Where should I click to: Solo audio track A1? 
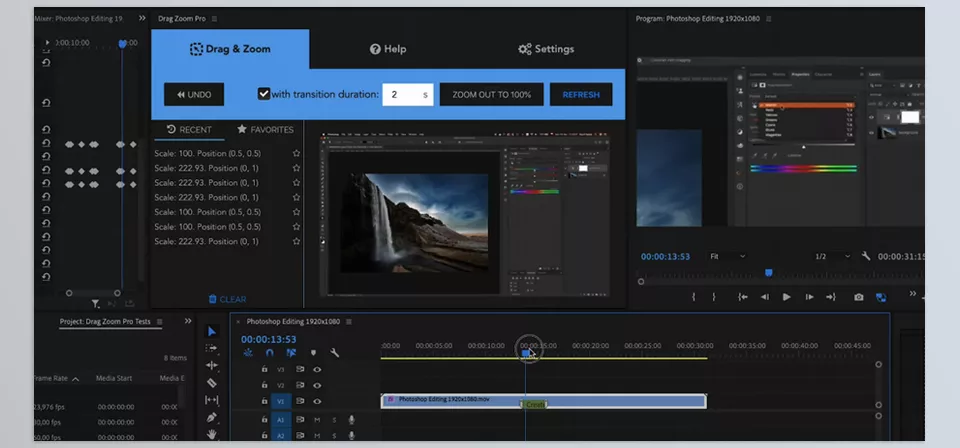coord(334,420)
